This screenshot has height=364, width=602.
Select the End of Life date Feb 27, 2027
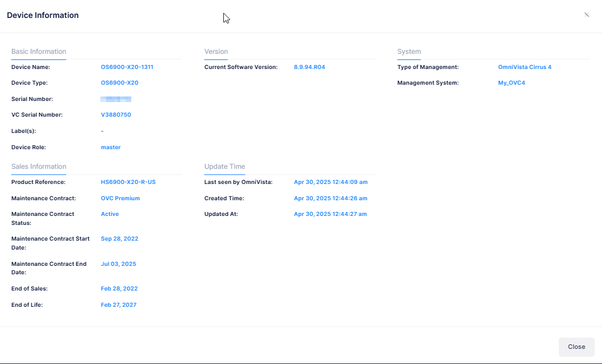[x=118, y=305]
